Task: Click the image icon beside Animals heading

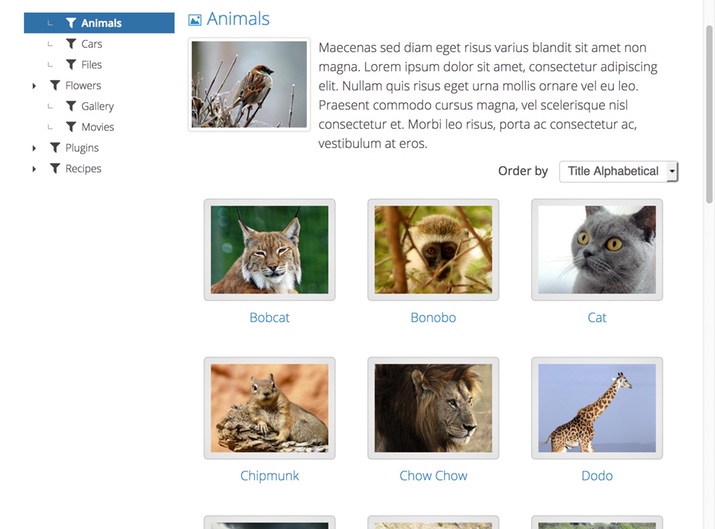Action: point(195,20)
